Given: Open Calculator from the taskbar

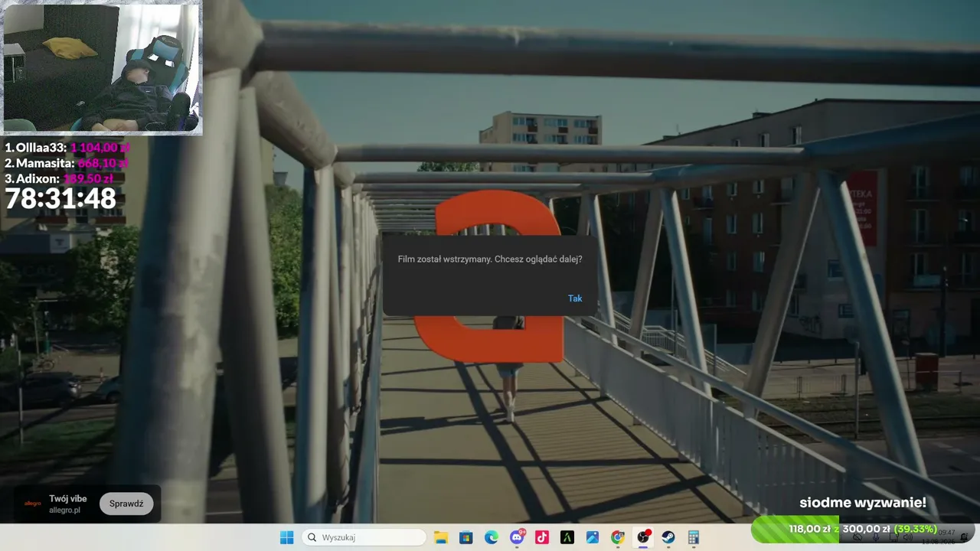Looking at the screenshot, I should [x=694, y=538].
